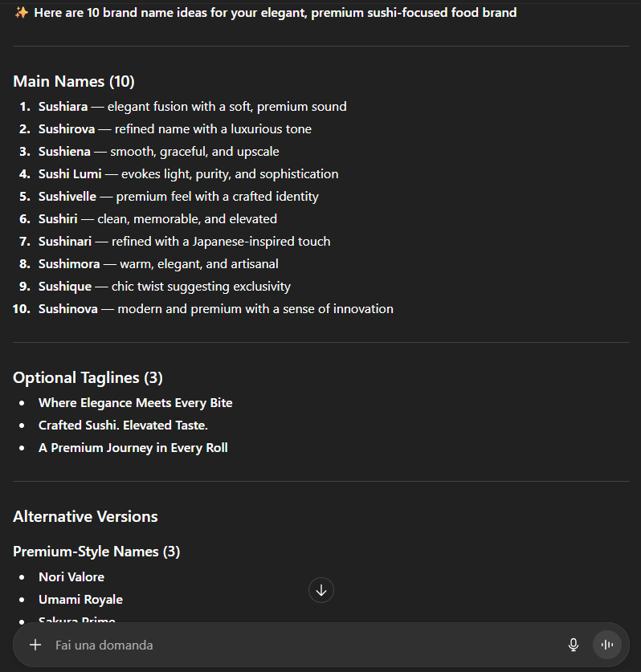The height and width of the screenshot is (672, 641).
Task: Select the 'Nori Valore' alternative name
Action: (x=71, y=576)
